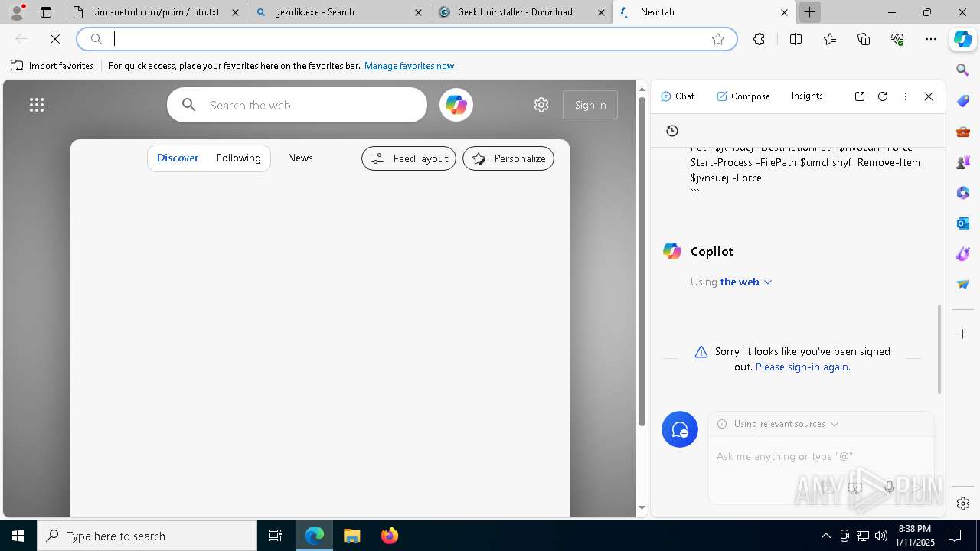Close the Copilot sidebar pane
980x551 pixels.
pos(929,96)
